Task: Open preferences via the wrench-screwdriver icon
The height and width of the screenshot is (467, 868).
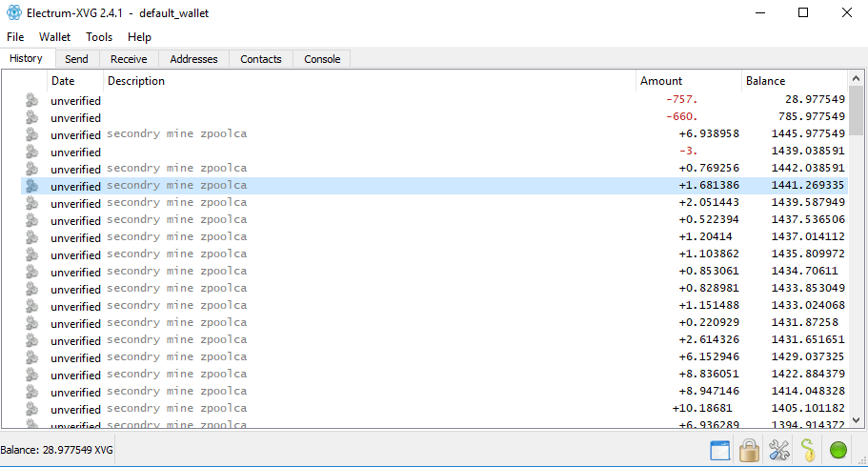Action: (x=778, y=450)
